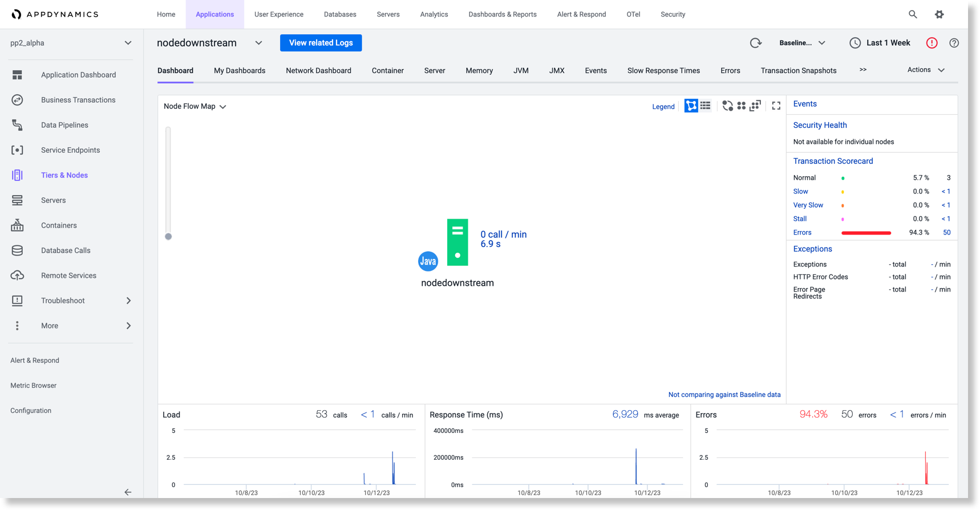Click the flow map layout icon left of fullscreen
The width and height of the screenshot is (980, 510).
tap(755, 106)
